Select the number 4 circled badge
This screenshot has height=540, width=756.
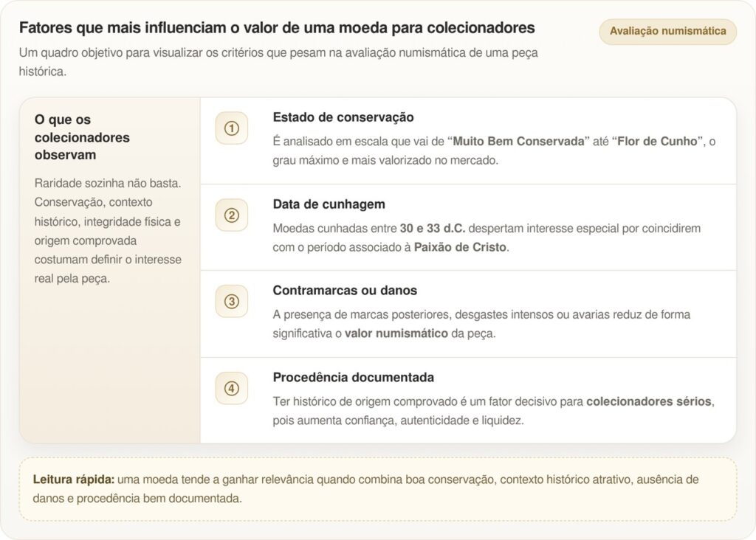coord(232,388)
